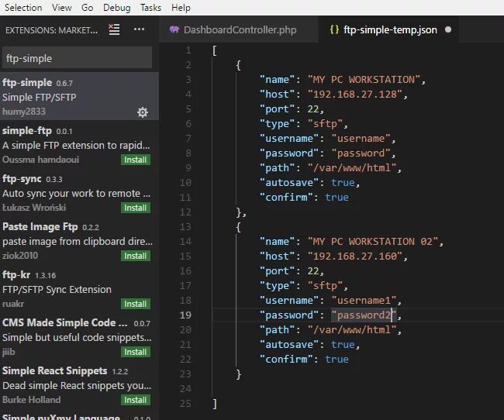Viewport: 504px width, 420px height.
Task: Install the Paste Image Ftp extension
Action: pyautogui.click(x=136, y=256)
